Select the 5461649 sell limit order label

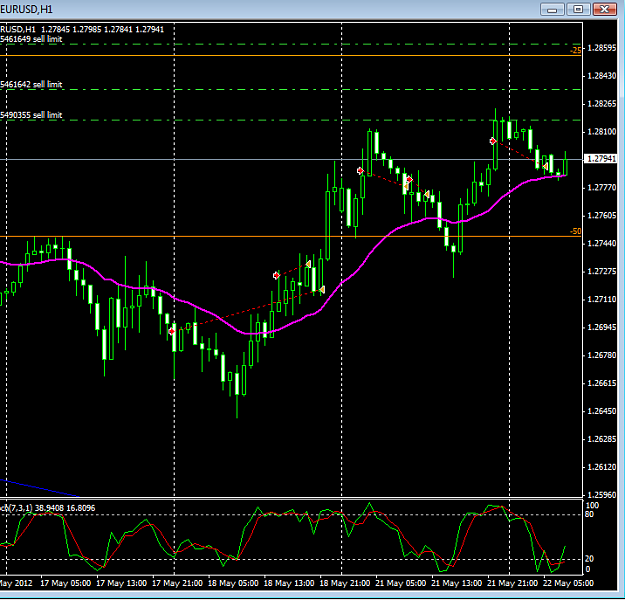click(31, 39)
